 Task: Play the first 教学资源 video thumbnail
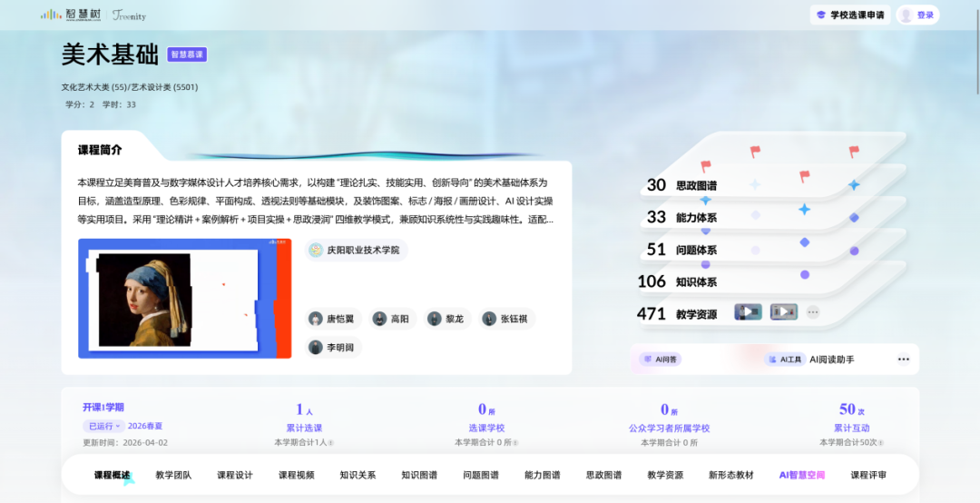pyautogui.click(x=748, y=311)
